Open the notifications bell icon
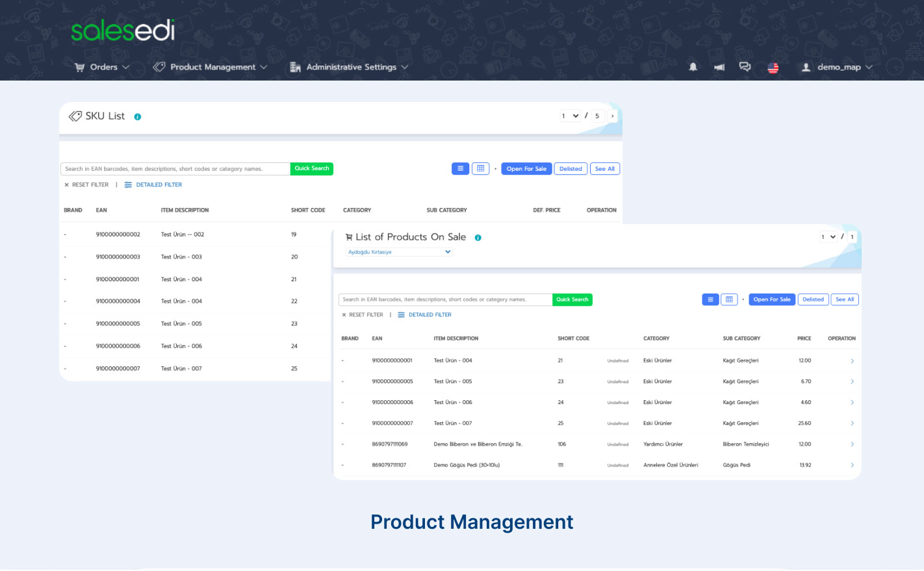924x571 pixels. (x=693, y=67)
